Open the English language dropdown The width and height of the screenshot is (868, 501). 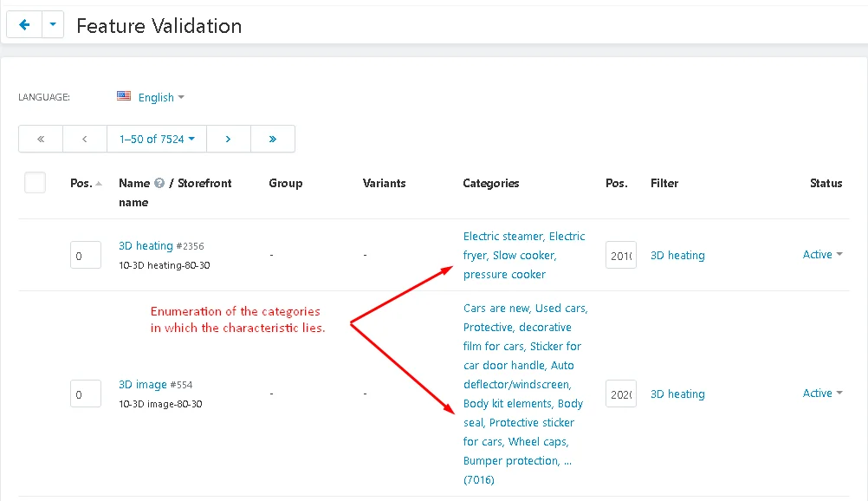161,98
